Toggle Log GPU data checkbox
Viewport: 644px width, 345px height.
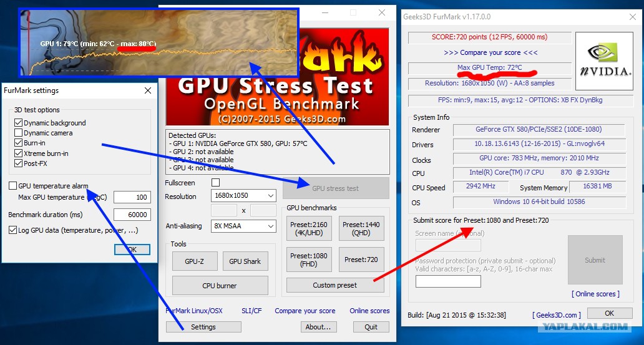coord(12,230)
